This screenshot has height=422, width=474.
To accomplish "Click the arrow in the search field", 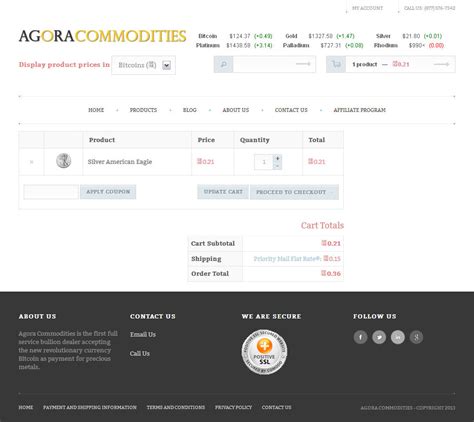I will [303, 64].
